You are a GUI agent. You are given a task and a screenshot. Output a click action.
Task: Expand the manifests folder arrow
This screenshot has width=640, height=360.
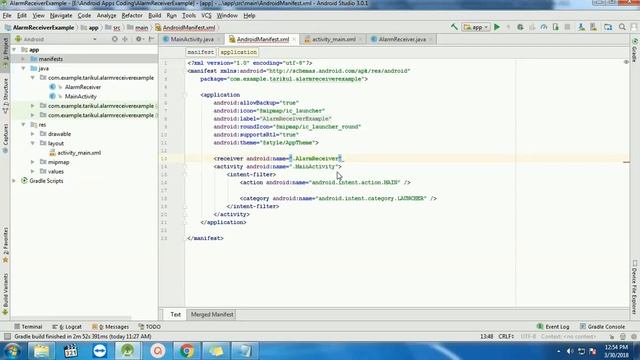[x=23, y=59]
